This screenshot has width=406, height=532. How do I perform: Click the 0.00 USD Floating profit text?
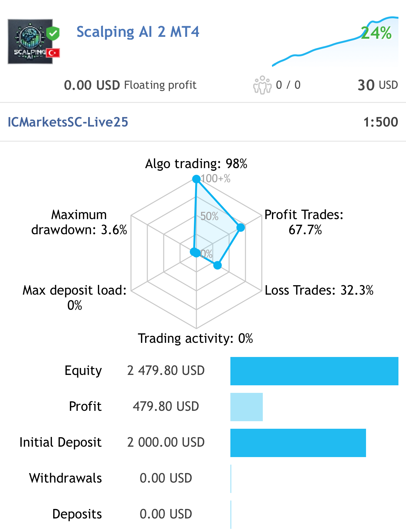tap(130, 85)
